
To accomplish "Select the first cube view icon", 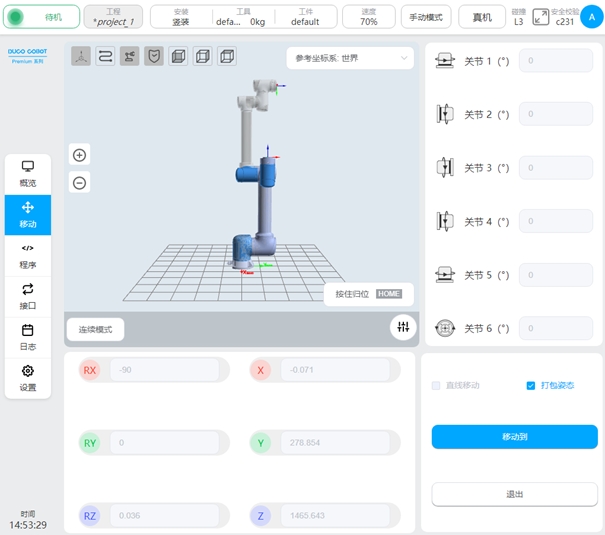I will pyautogui.click(x=178, y=57).
